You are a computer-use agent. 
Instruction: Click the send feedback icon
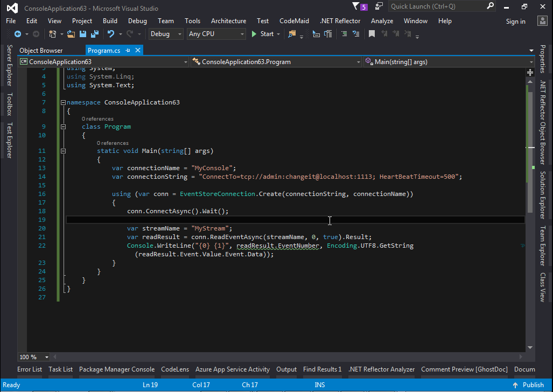pyautogui.click(x=379, y=6)
